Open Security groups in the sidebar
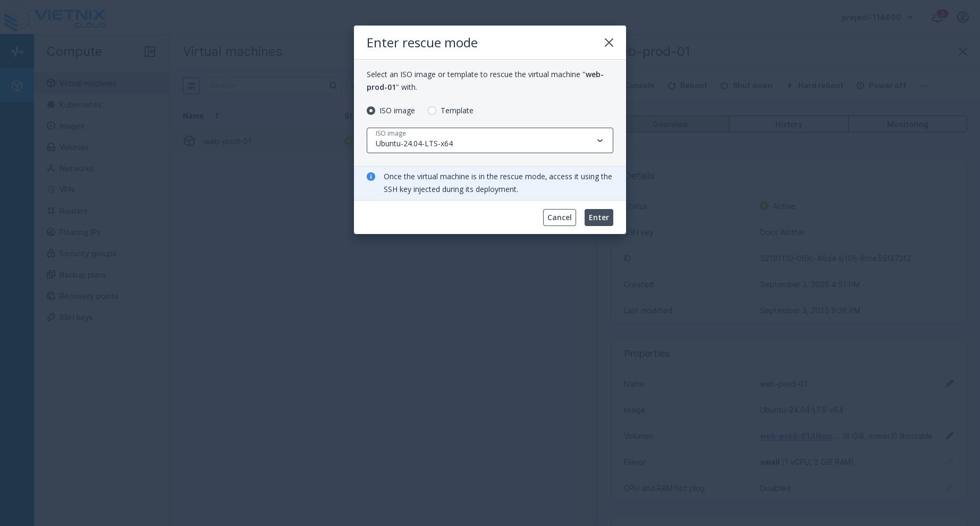 (88, 254)
